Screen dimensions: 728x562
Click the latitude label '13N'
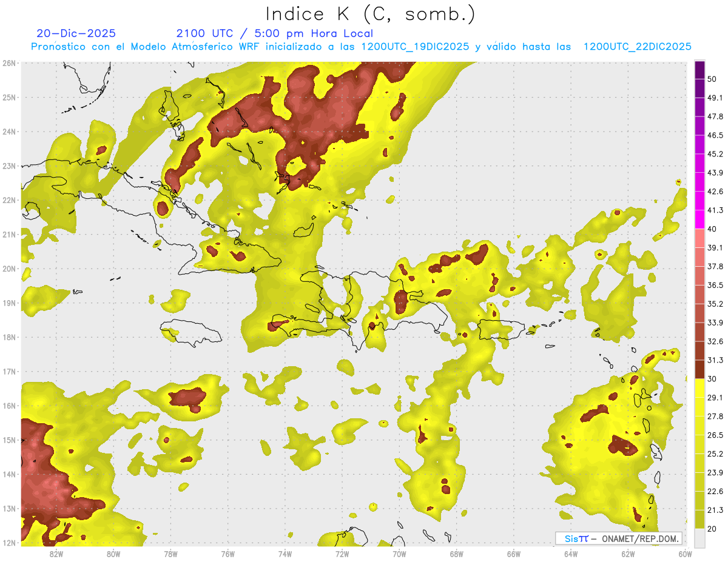tap(9, 509)
